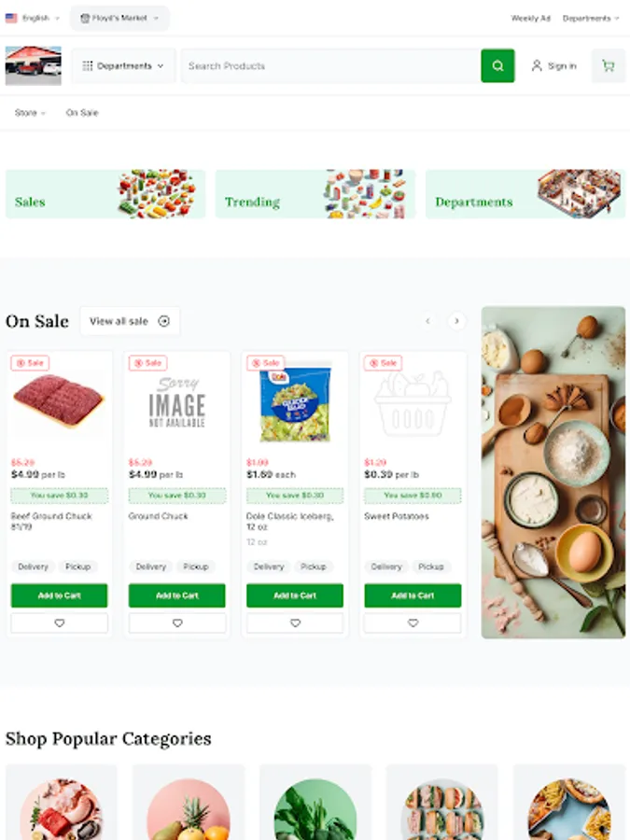Select the On Sale menu item

tap(82, 113)
